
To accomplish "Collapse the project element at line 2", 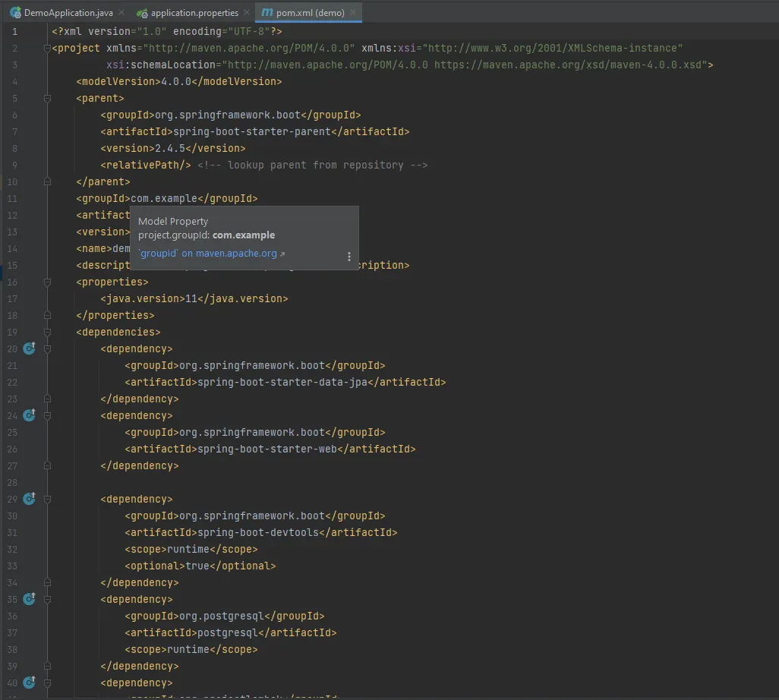I will click(47, 48).
